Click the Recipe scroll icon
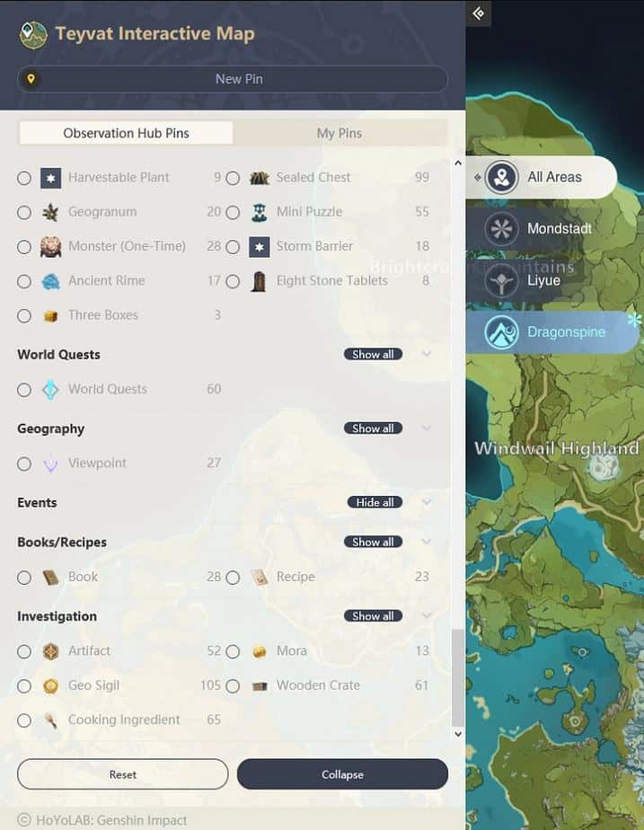 (x=260, y=578)
